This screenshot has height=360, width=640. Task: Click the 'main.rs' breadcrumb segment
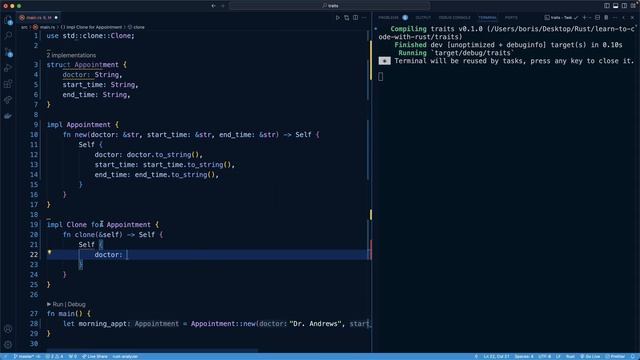(x=44, y=27)
